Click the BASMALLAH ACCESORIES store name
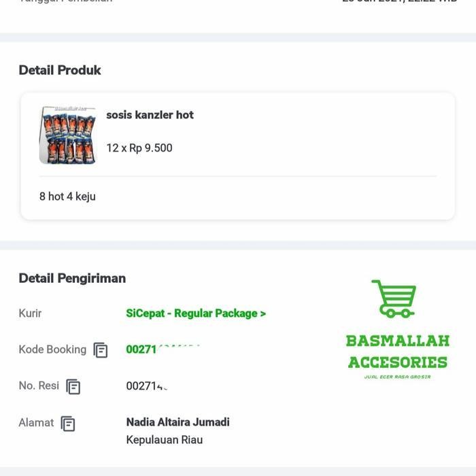476x476 pixels. (397, 352)
